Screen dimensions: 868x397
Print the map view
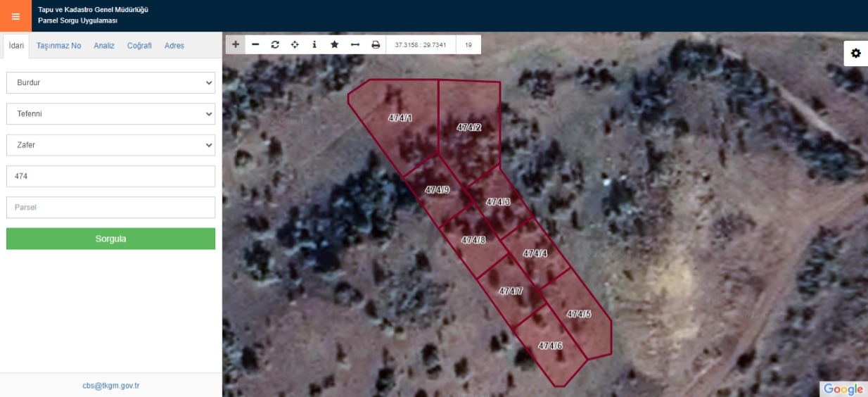tap(376, 44)
